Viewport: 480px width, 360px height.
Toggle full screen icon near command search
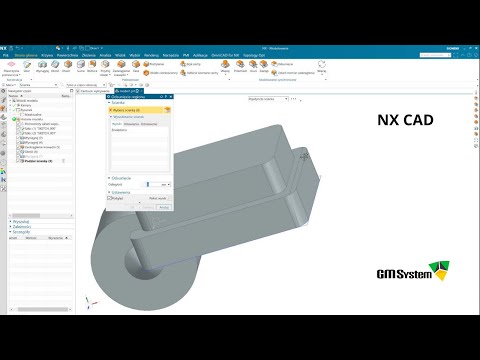pyautogui.click(x=456, y=55)
